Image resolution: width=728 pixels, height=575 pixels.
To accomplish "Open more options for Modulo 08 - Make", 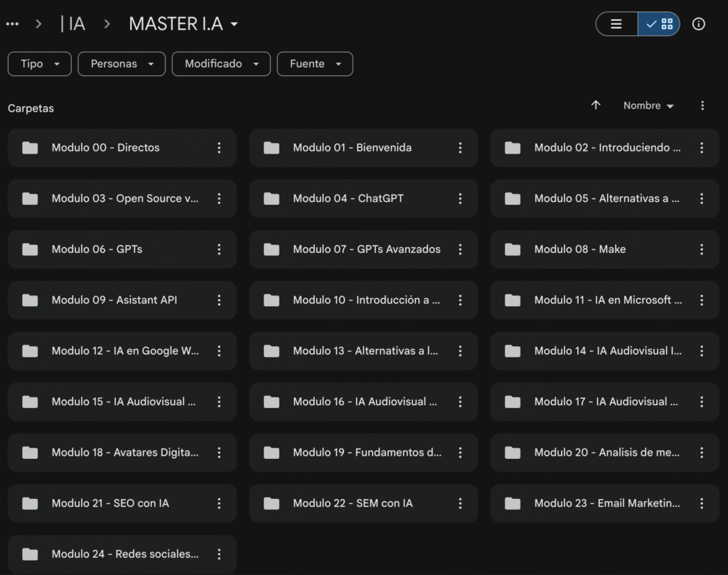I will coord(702,249).
